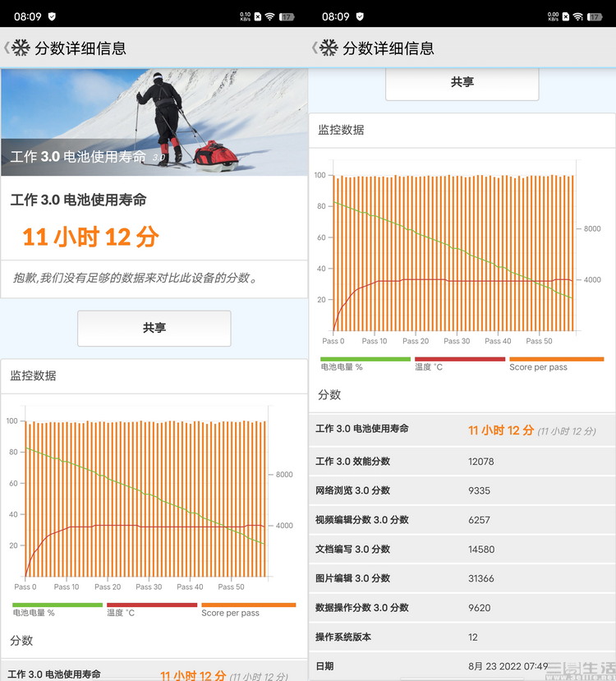
Task: Select the green 电池电量 % legend on right chart
Action: click(x=365, y=364)
